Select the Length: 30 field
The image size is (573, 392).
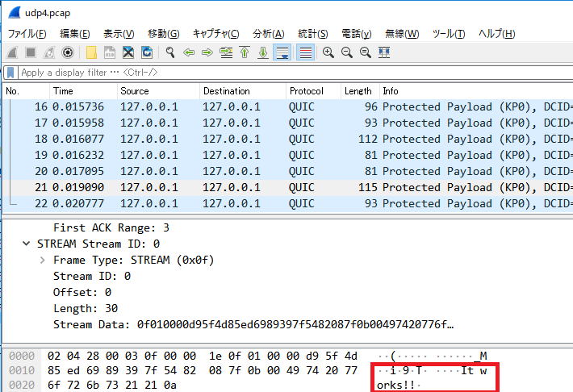[86, 308]
